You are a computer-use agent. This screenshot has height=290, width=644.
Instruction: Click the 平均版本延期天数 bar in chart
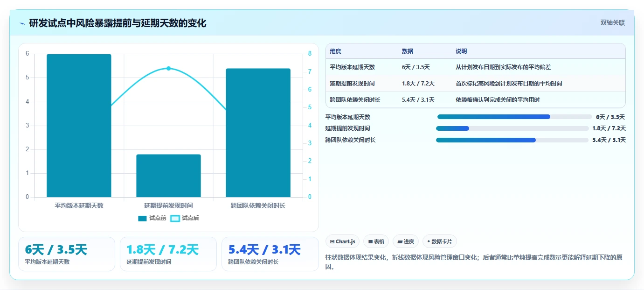point(79,126)
